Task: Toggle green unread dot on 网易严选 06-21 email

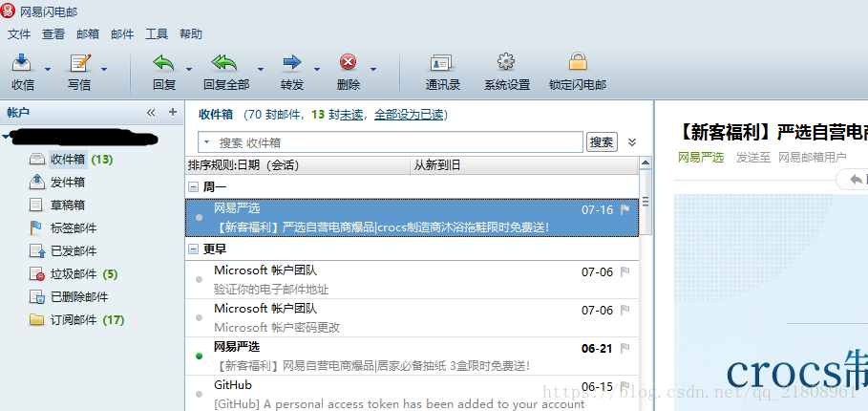Action: point(200,356)
